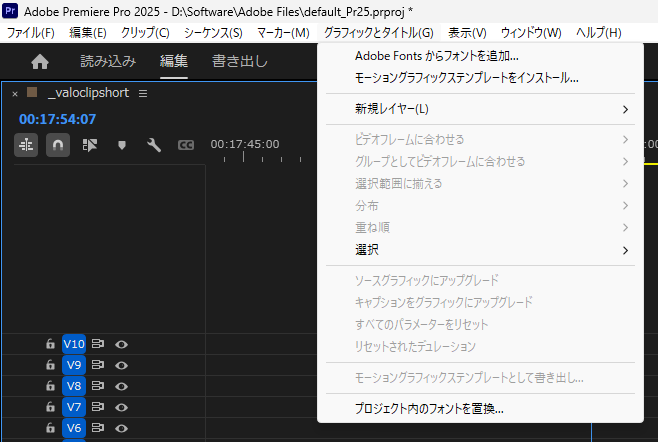Image resolution: width=658 pixels, height=442 pixels.
Task: Open the _valoclipshort panel menu icon
Action: tap(143, 93)
